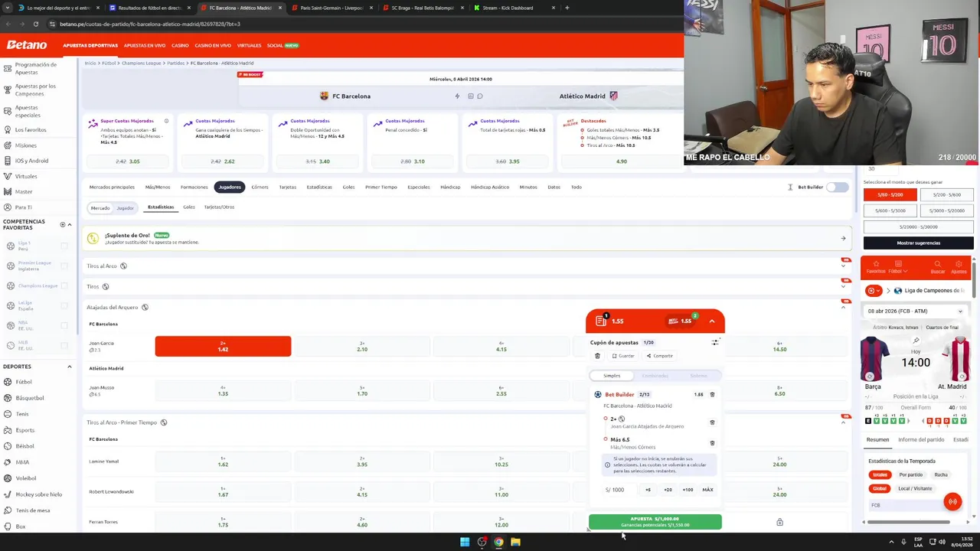Collapse the Tiros al Arco - Primer Tiempo market
Screen dimensions: 980x551
point(843,422)
